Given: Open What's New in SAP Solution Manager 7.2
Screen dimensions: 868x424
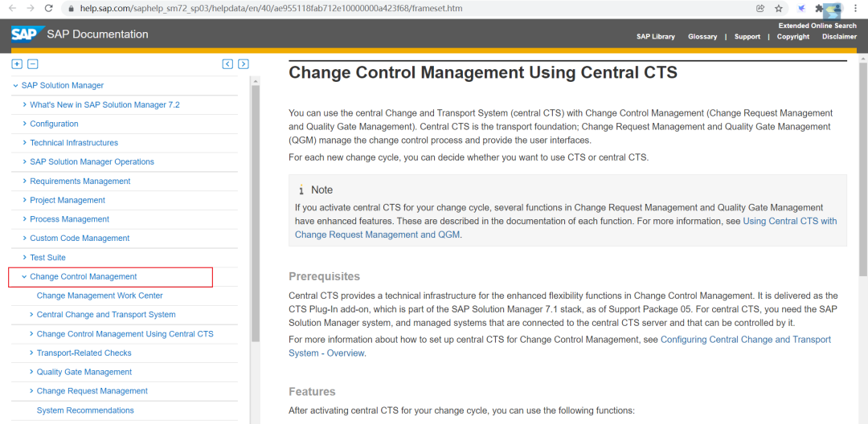Looking at the screenshot, I should click(x=104, y=104).
